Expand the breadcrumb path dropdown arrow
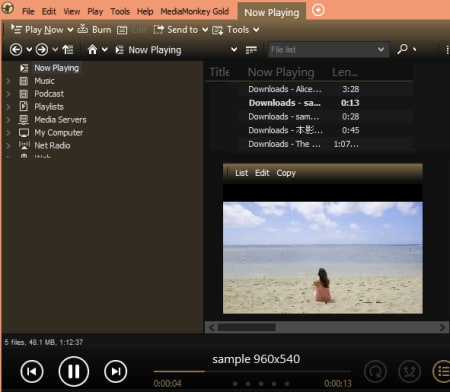 (234, 50)
